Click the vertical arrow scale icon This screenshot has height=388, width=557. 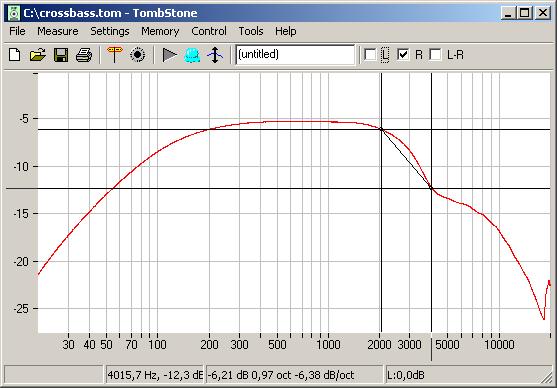coord(215,55)
